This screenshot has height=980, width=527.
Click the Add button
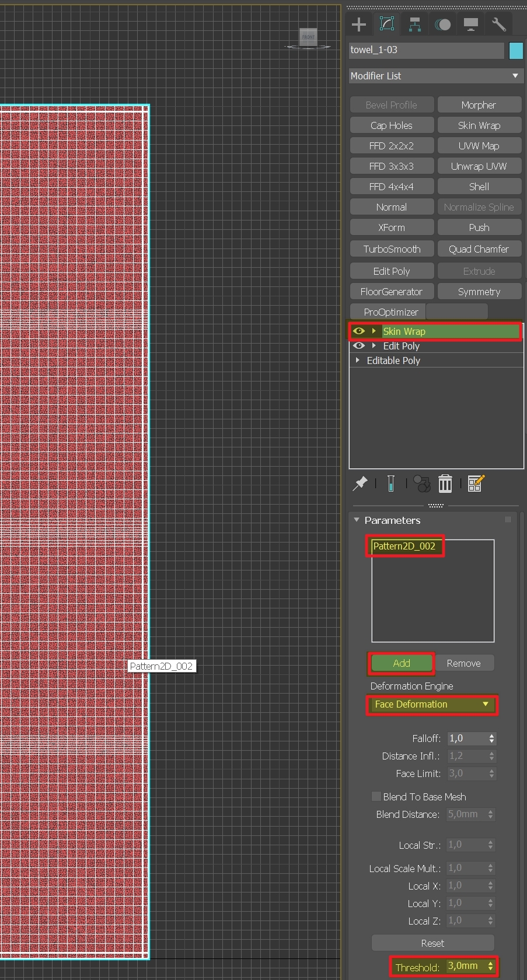point(402,663)
